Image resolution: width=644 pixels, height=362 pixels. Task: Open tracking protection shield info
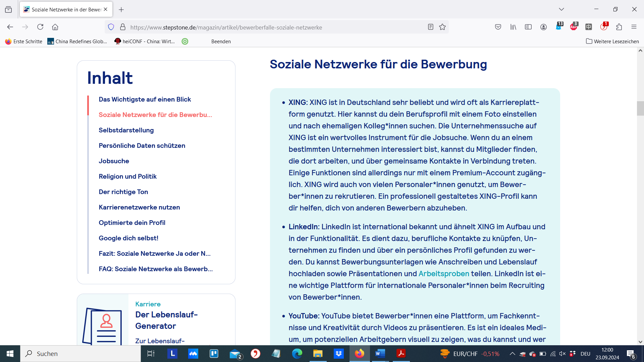coord(111,27)
